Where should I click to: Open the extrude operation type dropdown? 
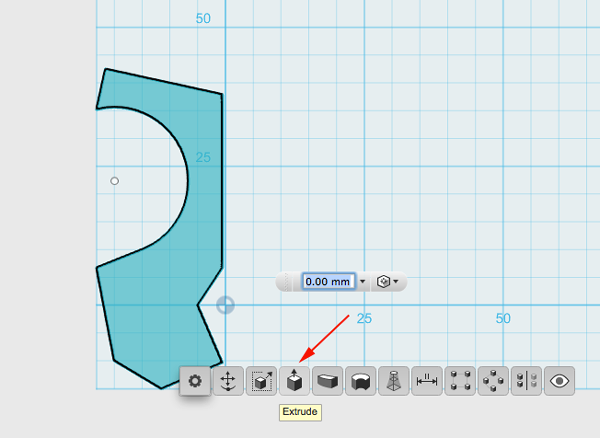pyautogui.click(x=388, y=282)
